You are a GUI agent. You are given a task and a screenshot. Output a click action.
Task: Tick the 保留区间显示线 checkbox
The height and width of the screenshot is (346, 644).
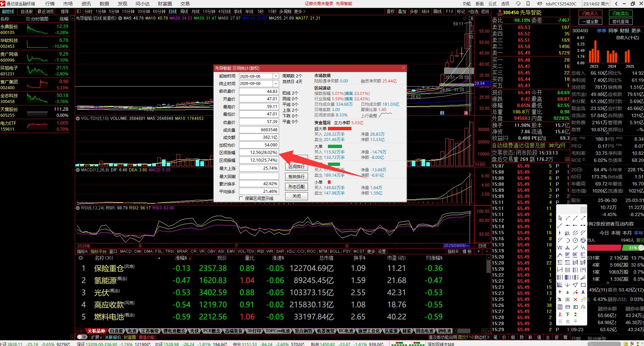click(x=241, y=198)
